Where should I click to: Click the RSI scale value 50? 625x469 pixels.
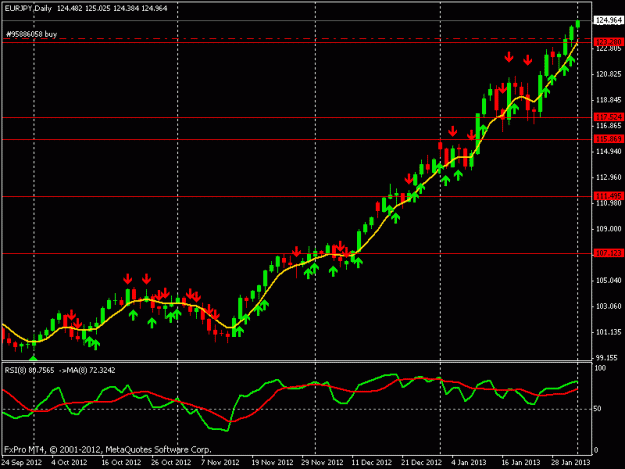pos(598,409)
